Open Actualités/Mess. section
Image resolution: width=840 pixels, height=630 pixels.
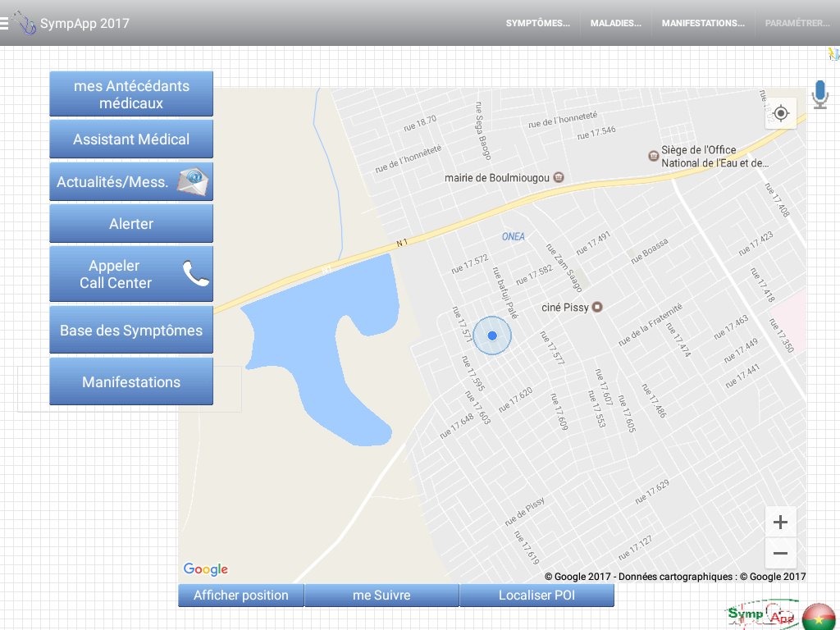click(x=131, y=181)
